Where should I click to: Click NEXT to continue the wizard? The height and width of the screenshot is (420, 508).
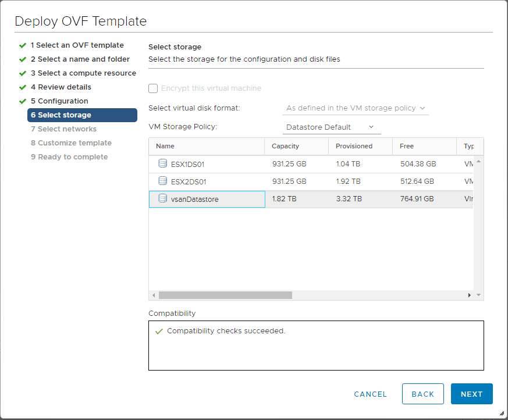click(471, 394)
